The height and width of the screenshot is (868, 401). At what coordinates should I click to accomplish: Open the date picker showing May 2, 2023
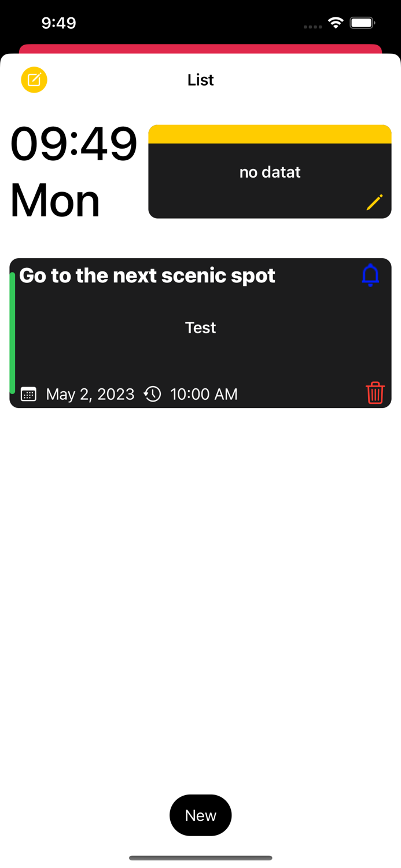90,394
